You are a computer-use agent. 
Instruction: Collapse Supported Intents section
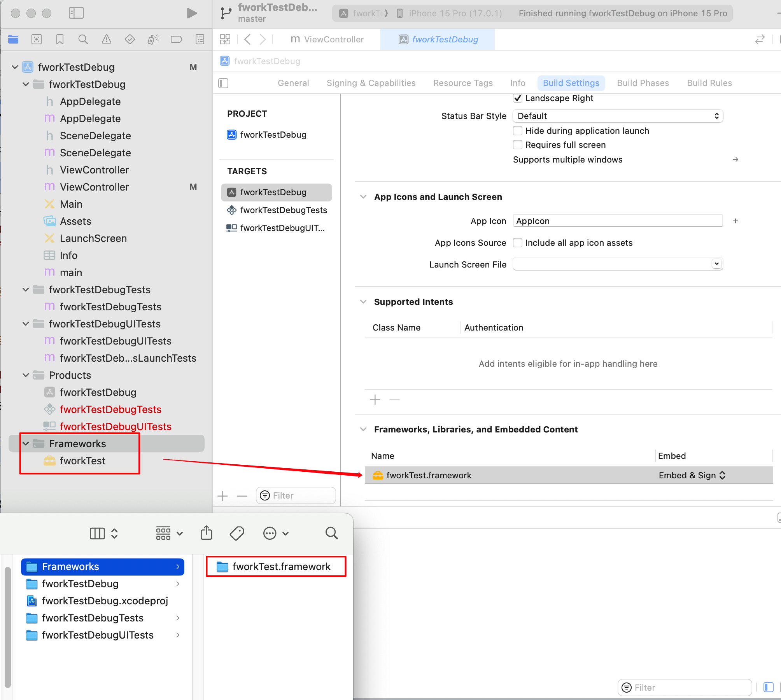tap(363, 302)
